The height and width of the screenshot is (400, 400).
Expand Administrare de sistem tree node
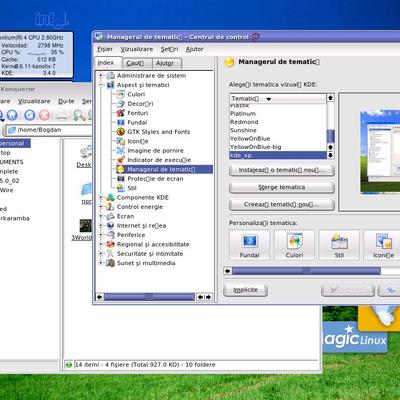101,76
